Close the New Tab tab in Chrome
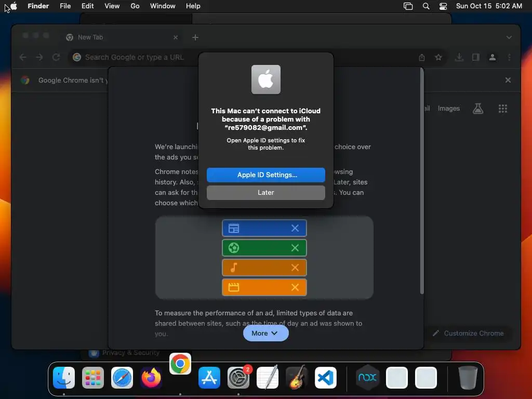Viewport: 532px width, 399px height. 176,37
